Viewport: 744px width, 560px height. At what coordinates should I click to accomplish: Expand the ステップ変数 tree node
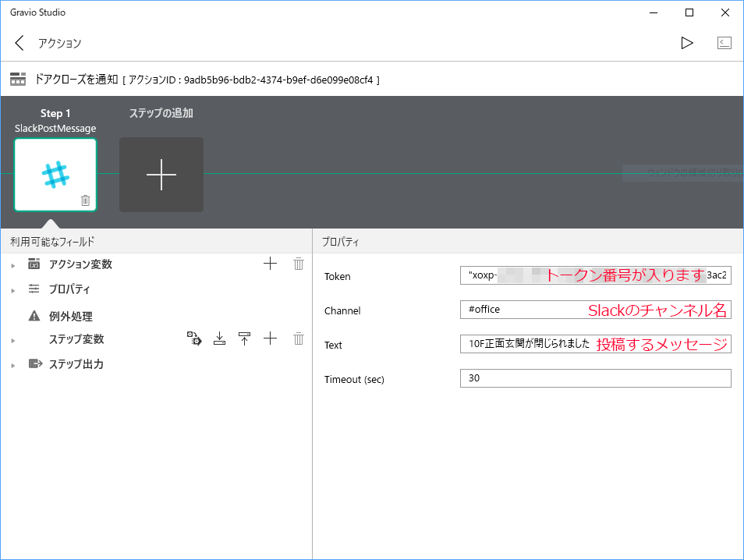[13, 341]
